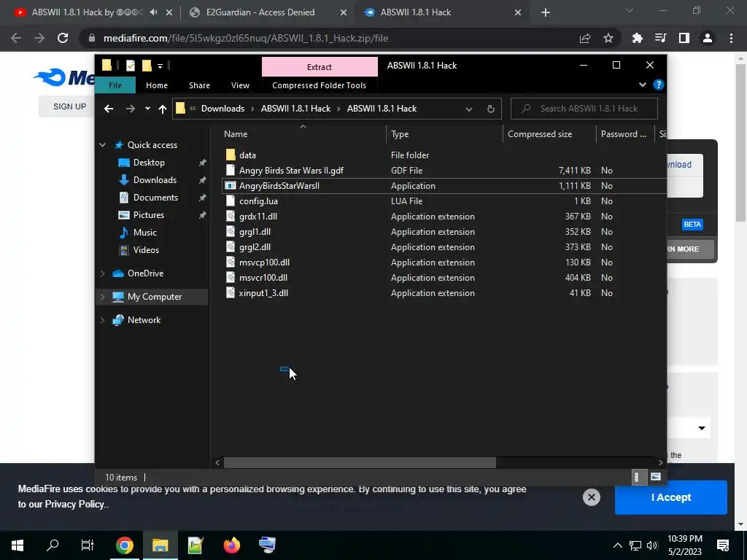Collapse the Quick access tree
Image resolution: width=747 pixels, height=560 pixels.
[x=102, y=145]
